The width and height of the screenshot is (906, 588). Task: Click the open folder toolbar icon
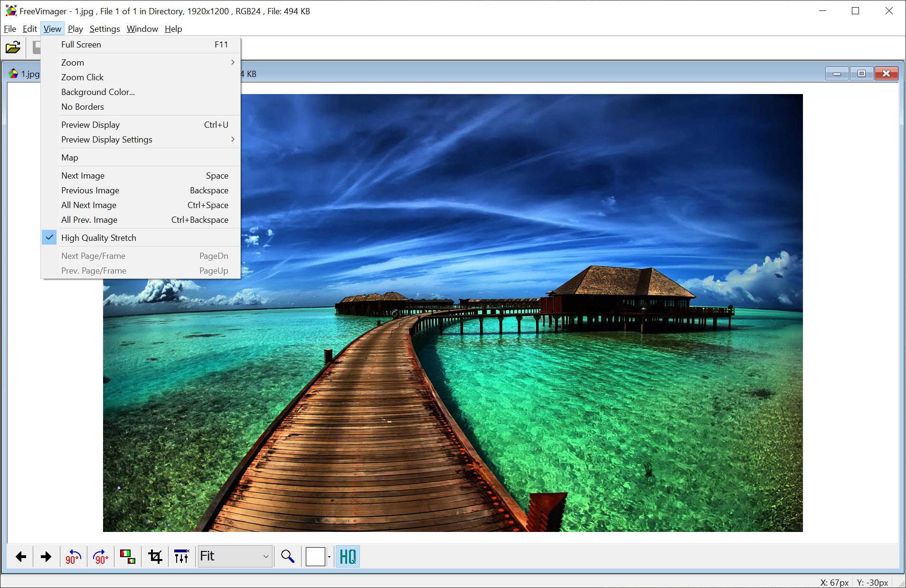click(13, 47)
